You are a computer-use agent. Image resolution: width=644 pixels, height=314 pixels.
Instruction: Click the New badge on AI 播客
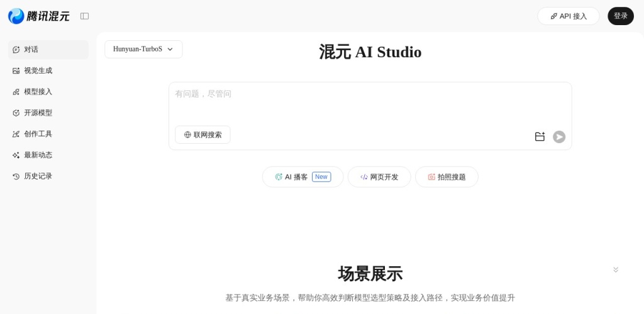click(321, 176)
